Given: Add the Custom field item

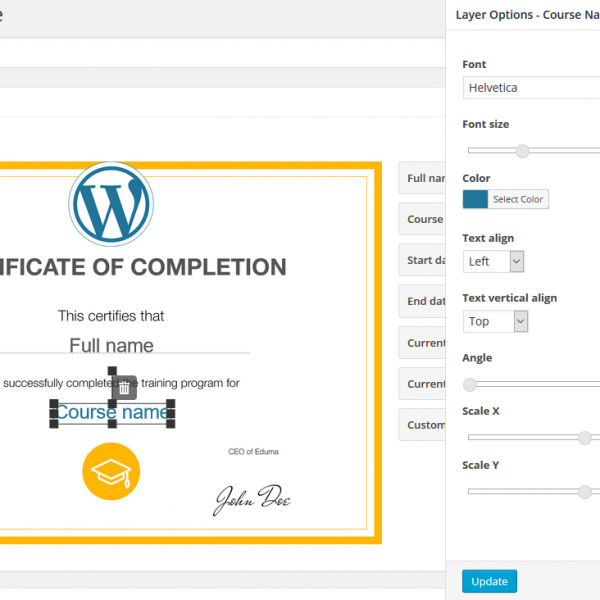Looking at the screenshot, I should [424, 425].
